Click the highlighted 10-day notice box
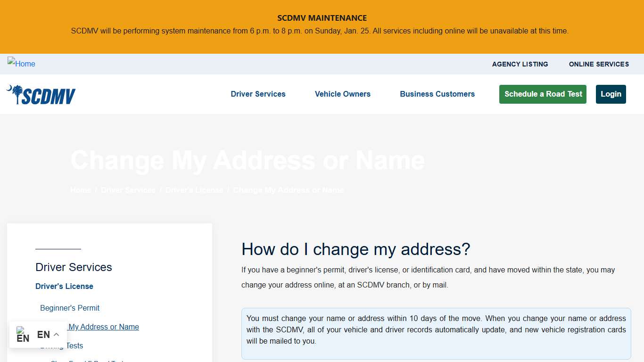644x362 pixels. [x=436, y=329]
